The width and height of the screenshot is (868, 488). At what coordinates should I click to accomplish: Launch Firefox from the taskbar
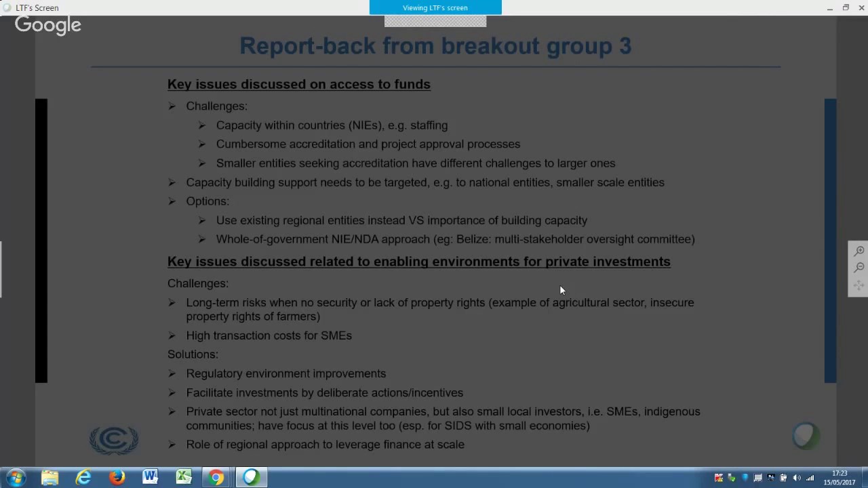pos(117,478)
